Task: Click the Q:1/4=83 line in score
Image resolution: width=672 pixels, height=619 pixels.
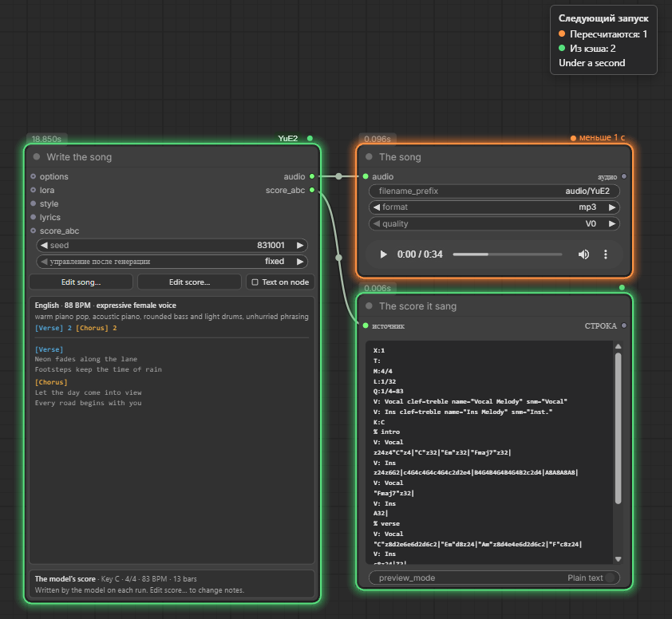Action: click(389, 391)
